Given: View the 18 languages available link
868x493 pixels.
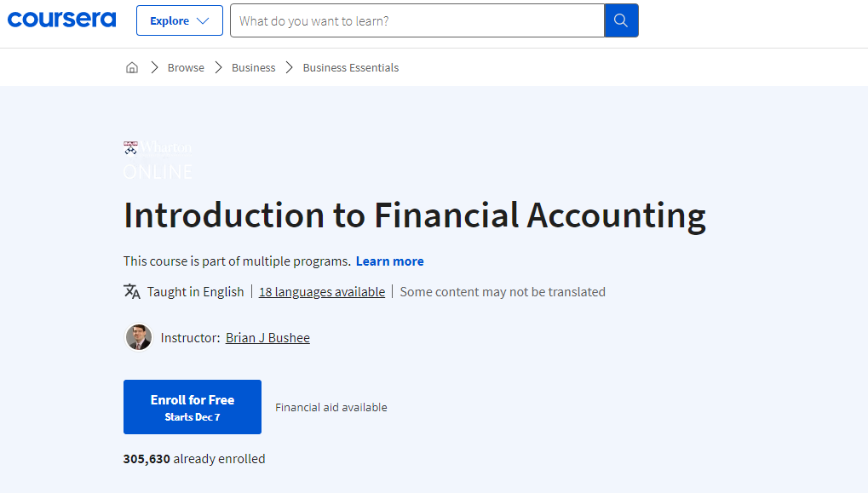Looking at the screenshot, I should (321, 291).
